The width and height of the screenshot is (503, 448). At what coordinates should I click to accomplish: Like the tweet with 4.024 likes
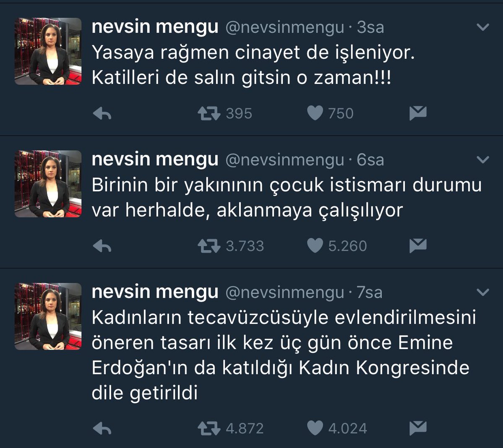(x=315, y=428)
